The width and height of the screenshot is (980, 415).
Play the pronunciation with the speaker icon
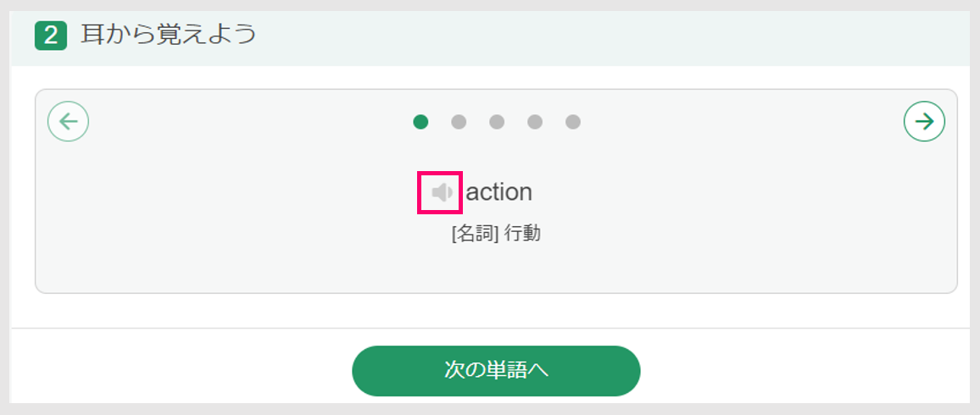coord(442,193)
